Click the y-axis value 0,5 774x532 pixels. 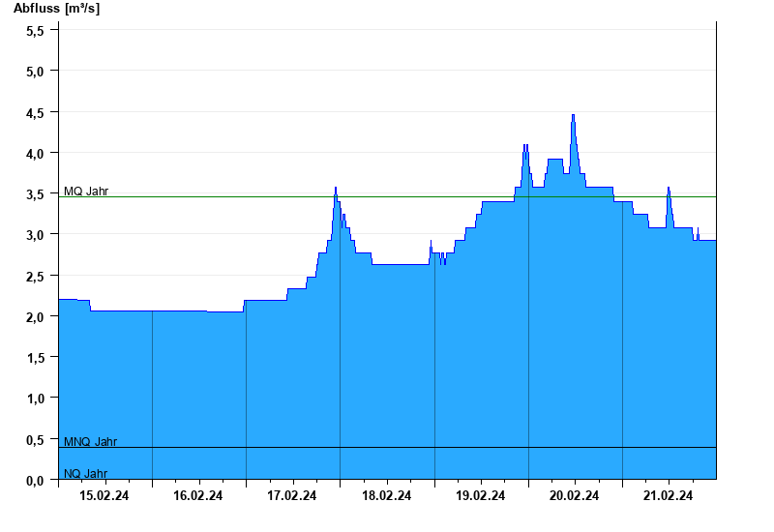(35, 440)
